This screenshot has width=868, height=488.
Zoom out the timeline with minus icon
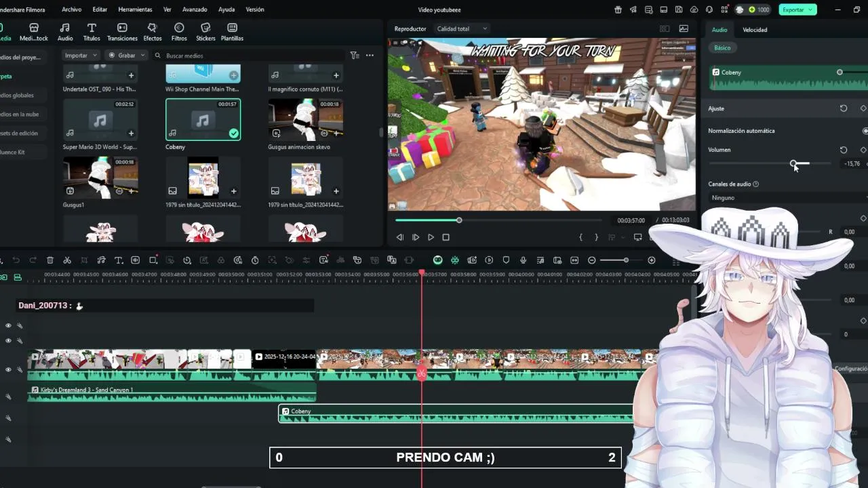[592, 260]
